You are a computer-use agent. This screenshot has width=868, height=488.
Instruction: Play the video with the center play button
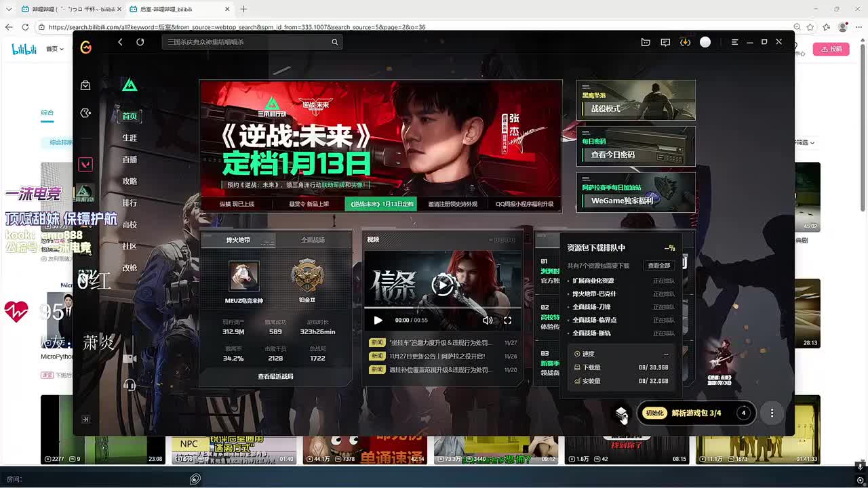click(x=442, y=285)
